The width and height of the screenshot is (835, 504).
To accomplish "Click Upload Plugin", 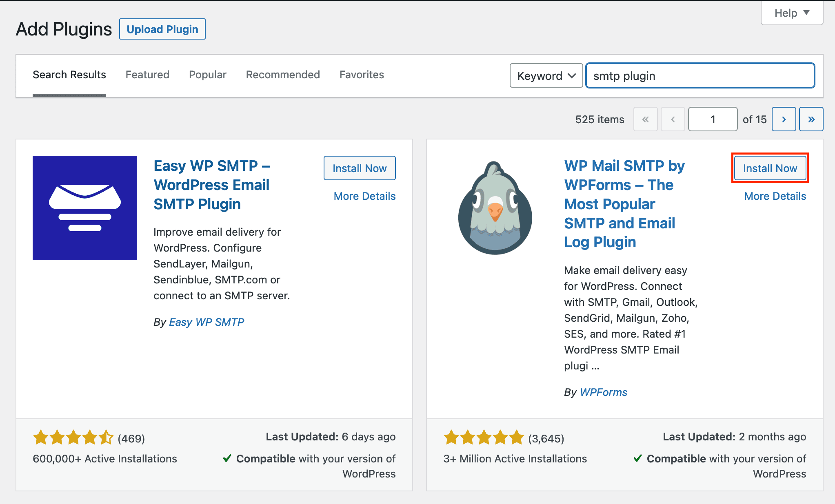I will click(x=162, y=29).
